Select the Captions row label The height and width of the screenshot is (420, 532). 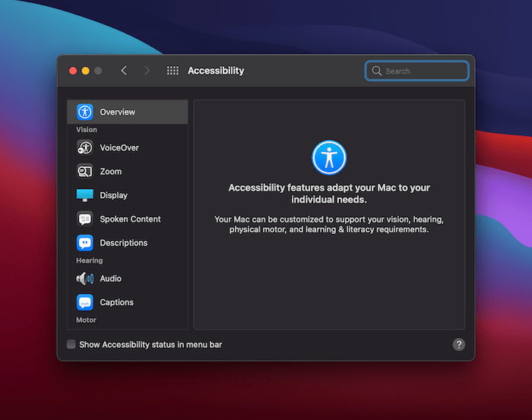tap(117, 302)
